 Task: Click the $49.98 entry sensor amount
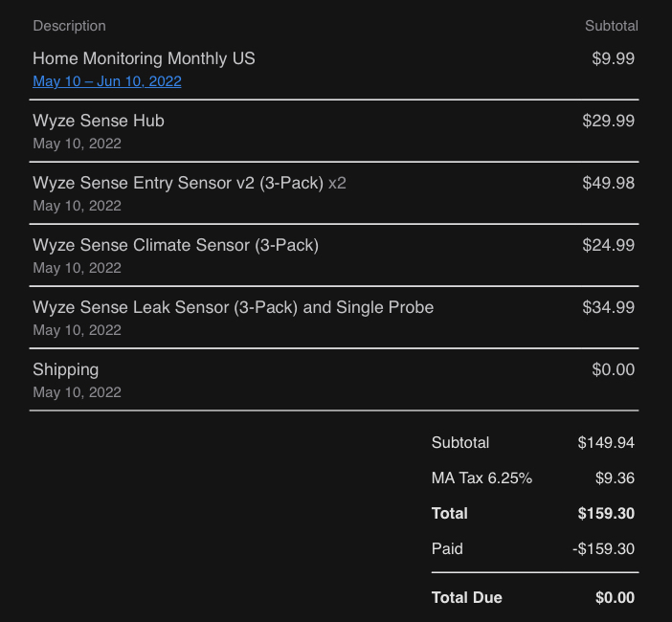click(x=608, y=183)
